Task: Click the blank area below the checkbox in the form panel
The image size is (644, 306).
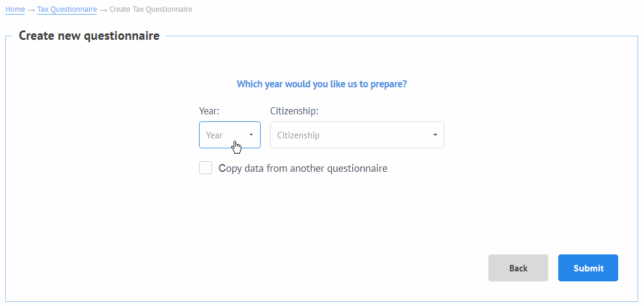Action: [322, 213]
